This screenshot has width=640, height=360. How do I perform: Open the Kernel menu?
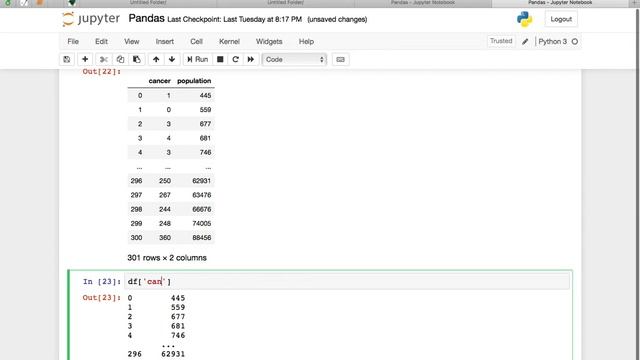pyautogui.click(x=229, y=42)
